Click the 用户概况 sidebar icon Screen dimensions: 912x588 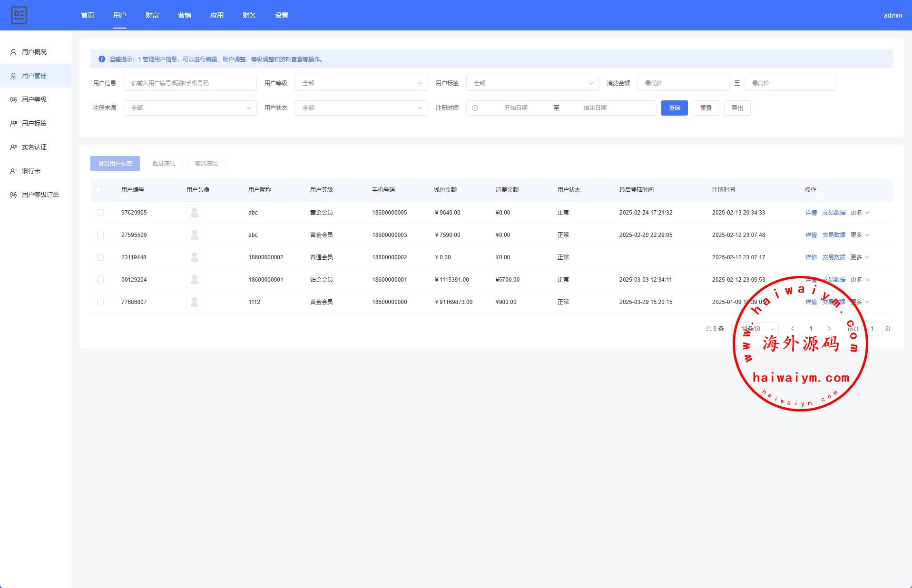(13, 52)
